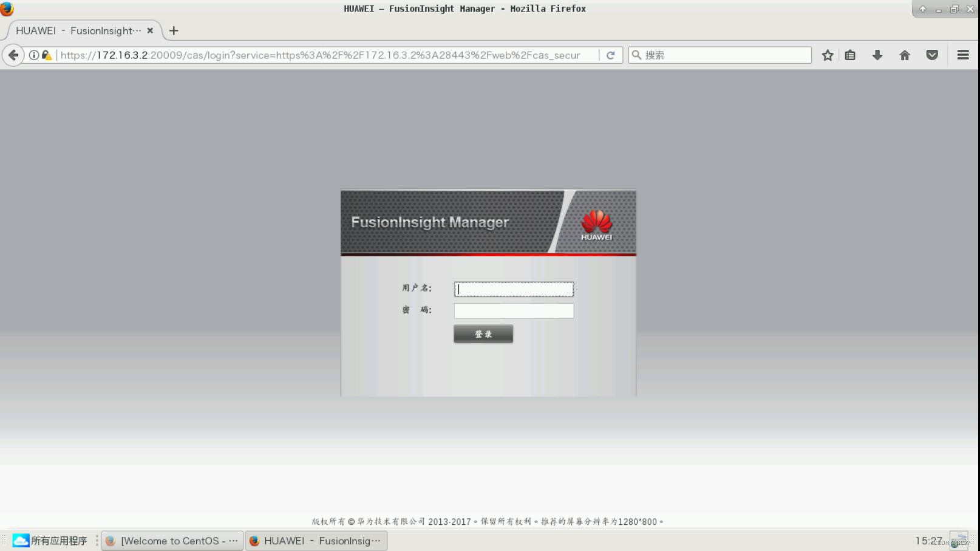Click the 用户名 username input field
The width and height of the screenshot is (980, 551).
coord(514,289)
